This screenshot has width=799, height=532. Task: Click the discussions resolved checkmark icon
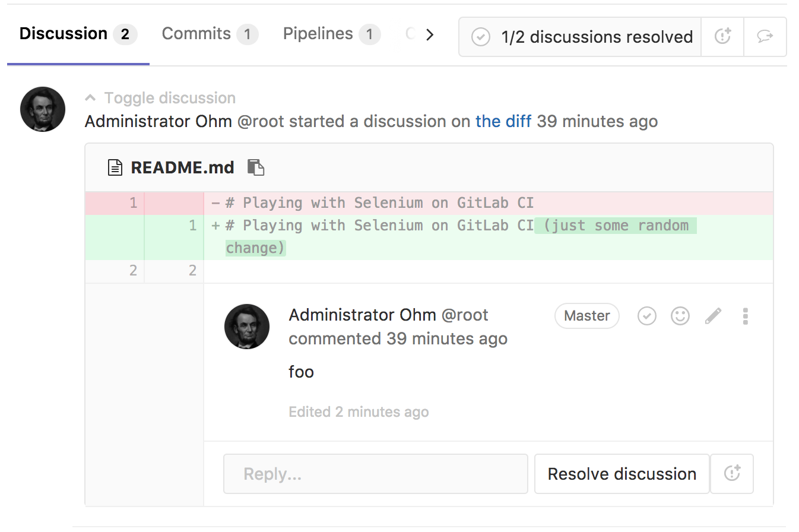tap(480, 37)
